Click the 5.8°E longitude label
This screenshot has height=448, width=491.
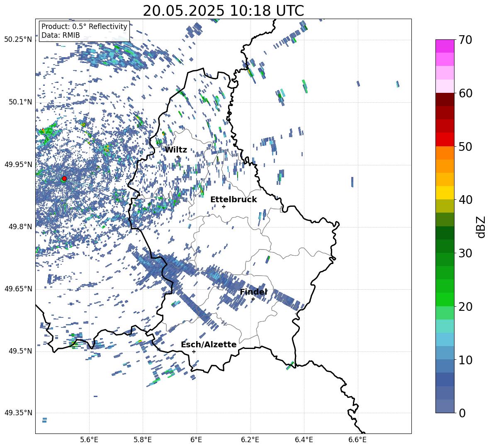pos(143,440)
